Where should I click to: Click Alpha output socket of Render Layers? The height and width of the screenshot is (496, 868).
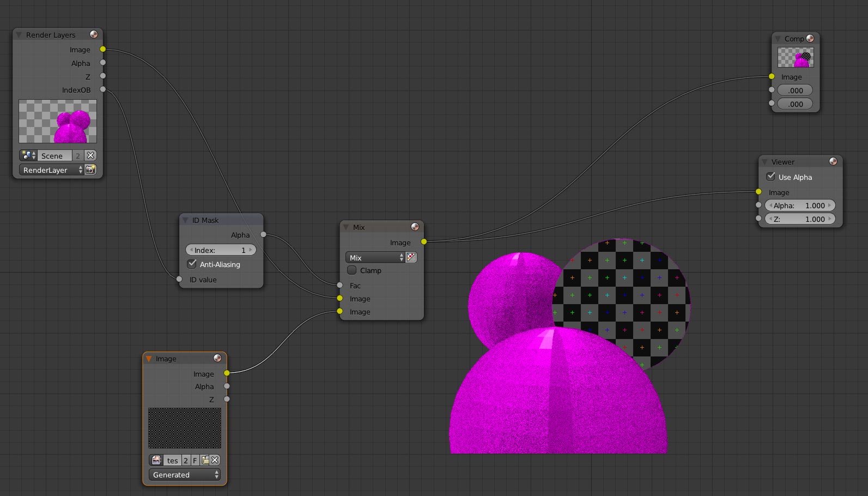[102, 63]
